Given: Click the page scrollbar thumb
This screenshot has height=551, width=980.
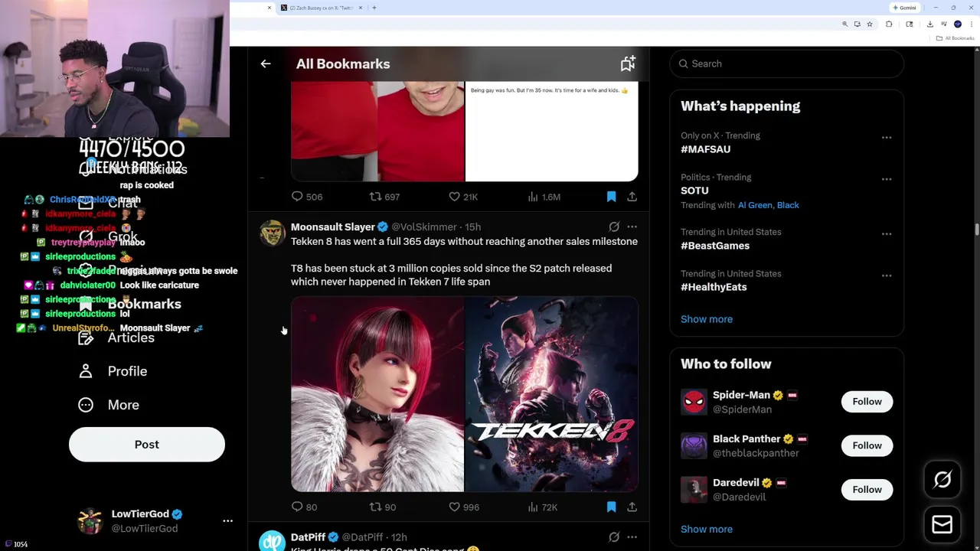Looking at the screenshot, I should click(x=976, y=230).
